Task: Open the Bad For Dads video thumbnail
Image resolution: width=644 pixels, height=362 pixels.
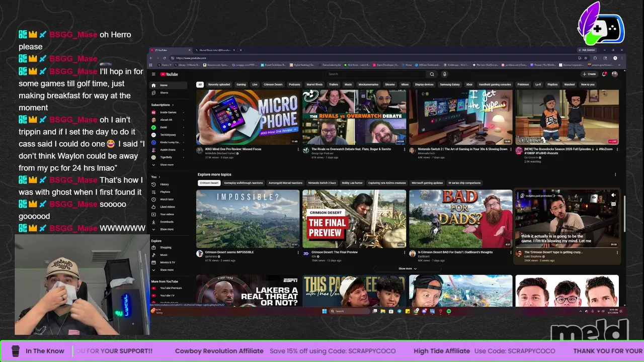Action: tap(460, 219)
